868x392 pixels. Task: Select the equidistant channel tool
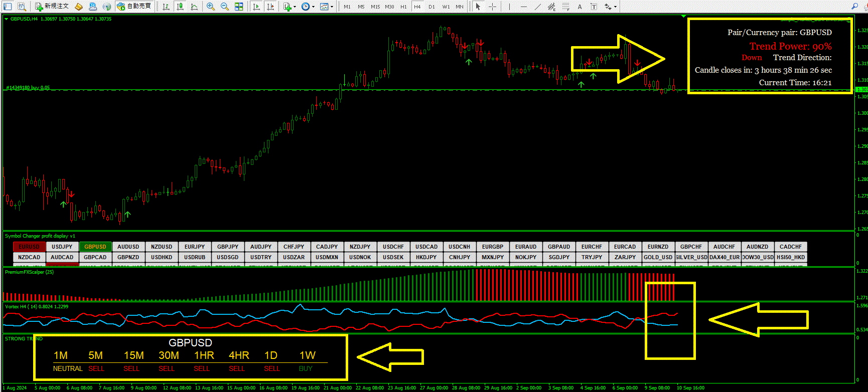tap(551, 7)
